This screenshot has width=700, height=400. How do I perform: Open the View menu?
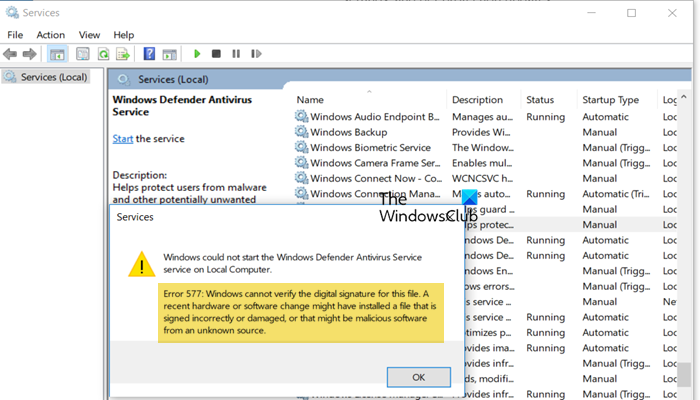(89, 35)
